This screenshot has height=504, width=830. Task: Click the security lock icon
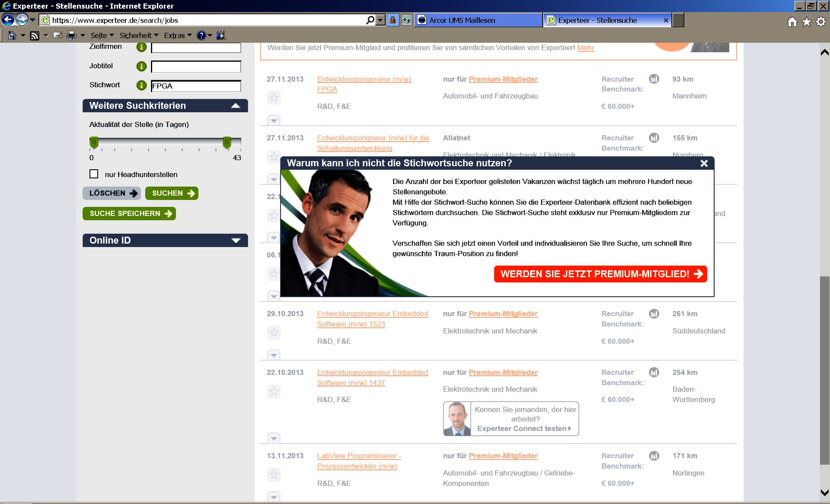pyautogui.click(x=393, y=20)
